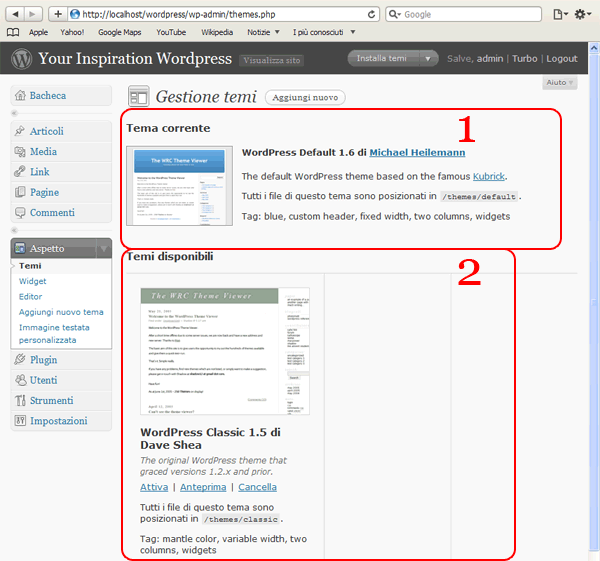Click the Plugin plug icon
Image resolution: width=600 pixels, height=561 pixels.
click(20, 359)
